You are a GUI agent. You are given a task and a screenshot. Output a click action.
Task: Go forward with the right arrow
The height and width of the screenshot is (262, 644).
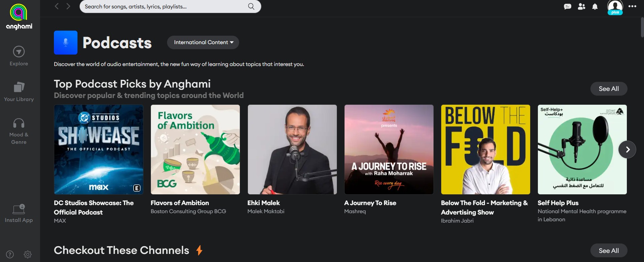point(68,6)
